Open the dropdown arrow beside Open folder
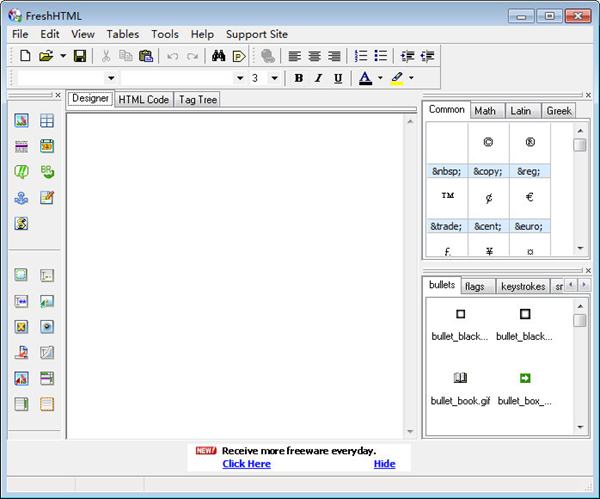The width and height of the screenshot is (600, 499). pos(63,56)
